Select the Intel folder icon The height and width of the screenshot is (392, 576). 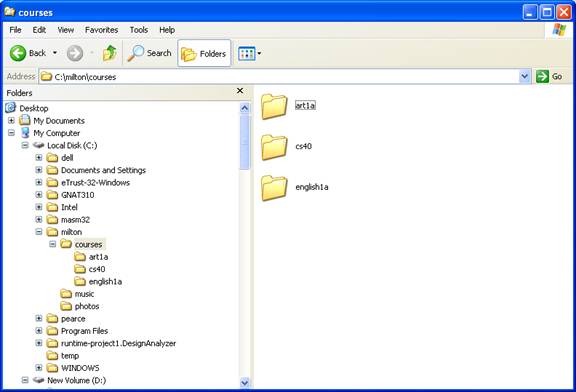(x=53, y=207)
